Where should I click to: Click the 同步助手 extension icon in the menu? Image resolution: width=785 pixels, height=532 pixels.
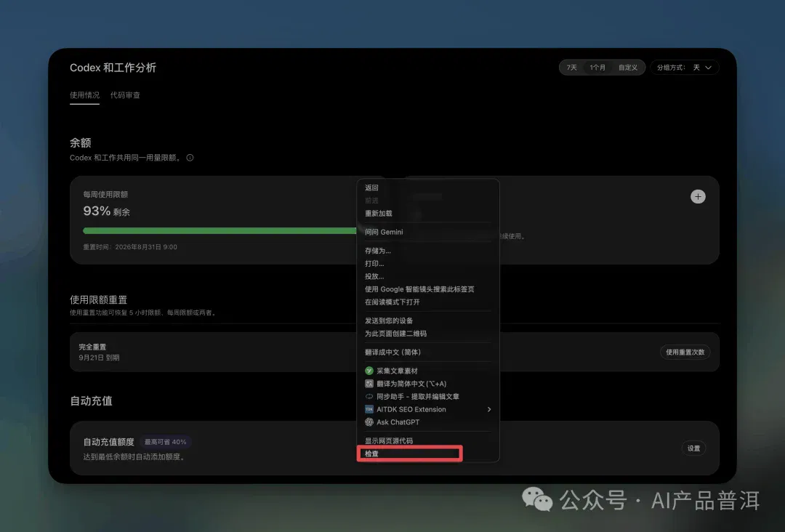click(369, 396)
